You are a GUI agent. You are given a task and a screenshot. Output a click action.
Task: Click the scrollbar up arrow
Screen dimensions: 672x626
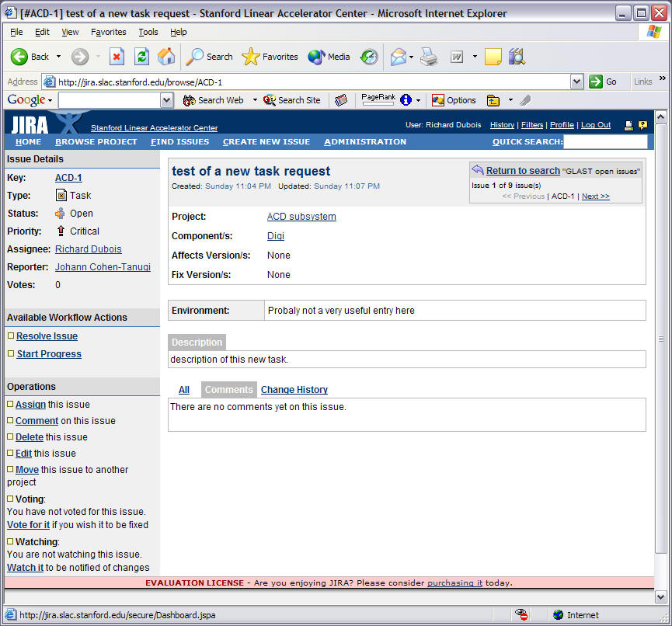click(x=660, y=117)
